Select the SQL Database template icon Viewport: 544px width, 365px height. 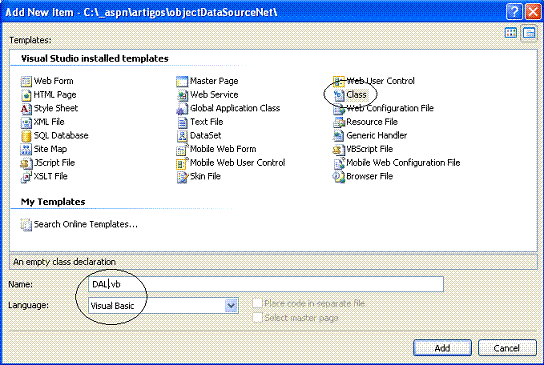[26, 136]
